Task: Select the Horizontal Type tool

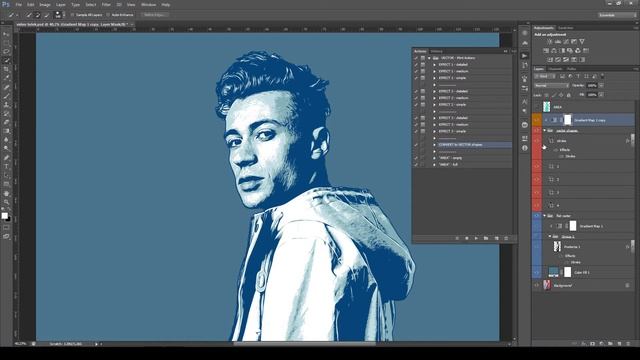Action: 6,167
